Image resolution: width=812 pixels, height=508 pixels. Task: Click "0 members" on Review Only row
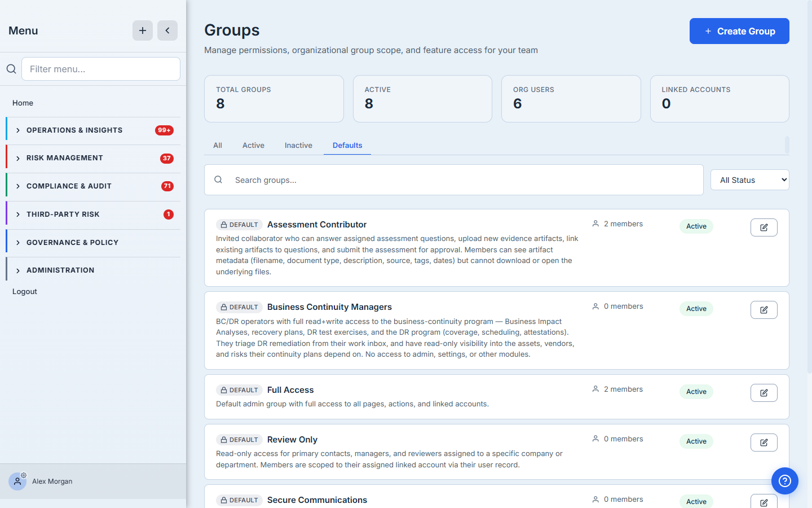tap(623, 439)
